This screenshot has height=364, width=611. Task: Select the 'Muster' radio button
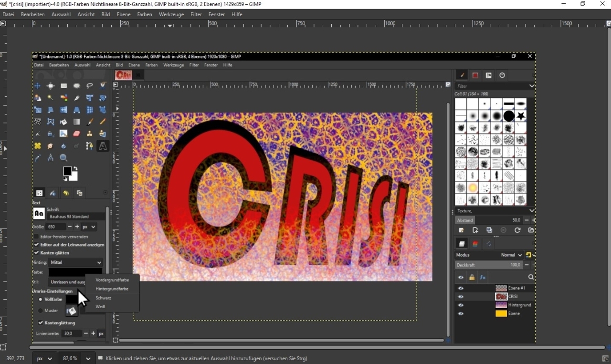coord(41,311)
